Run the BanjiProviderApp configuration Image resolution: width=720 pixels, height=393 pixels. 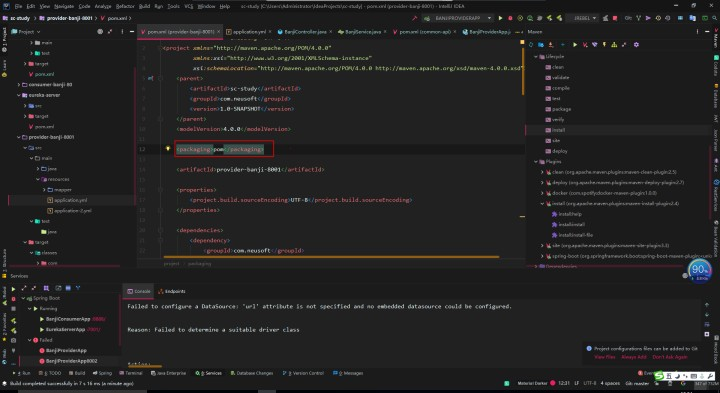click(501, 18)
